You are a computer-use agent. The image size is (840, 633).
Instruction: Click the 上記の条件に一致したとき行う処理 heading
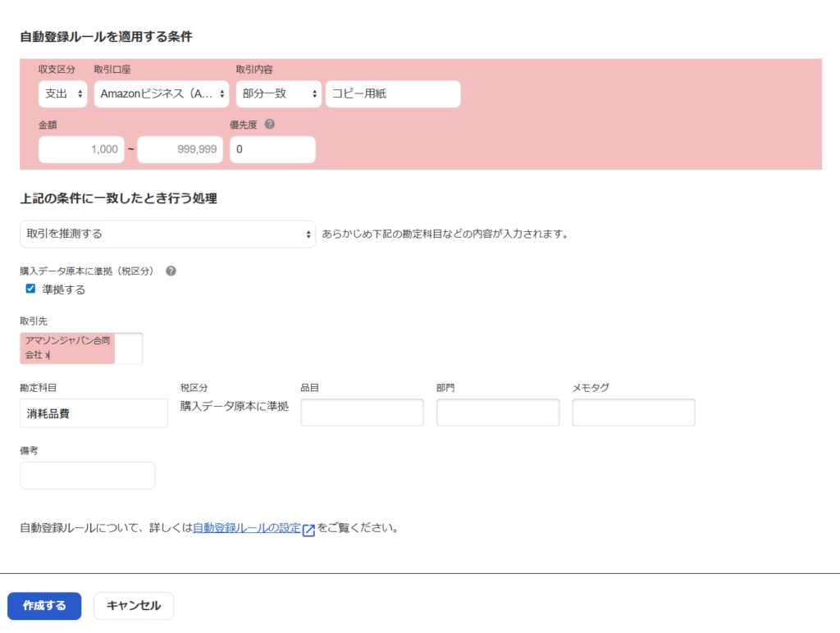pos(118,198)
